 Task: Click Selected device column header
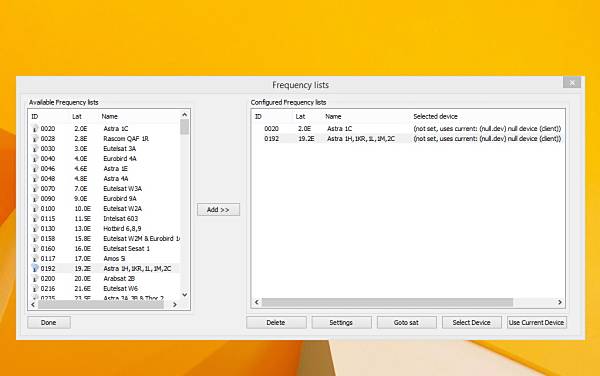point(435,116)
